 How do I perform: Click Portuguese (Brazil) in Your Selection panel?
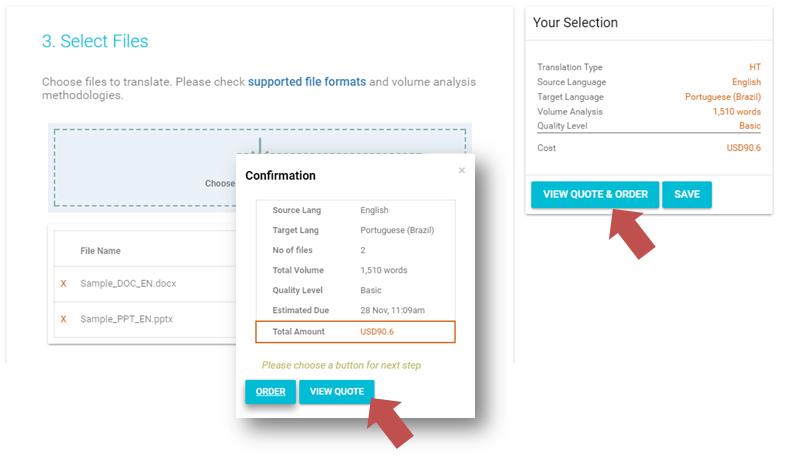(x=722, y=97)
